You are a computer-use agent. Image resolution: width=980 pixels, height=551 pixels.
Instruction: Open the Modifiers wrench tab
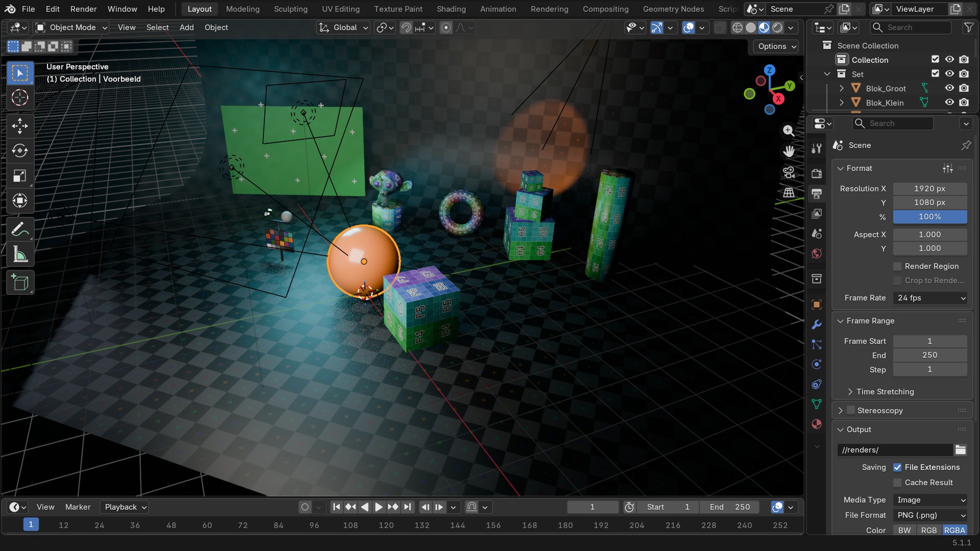[x=817, y=324]
